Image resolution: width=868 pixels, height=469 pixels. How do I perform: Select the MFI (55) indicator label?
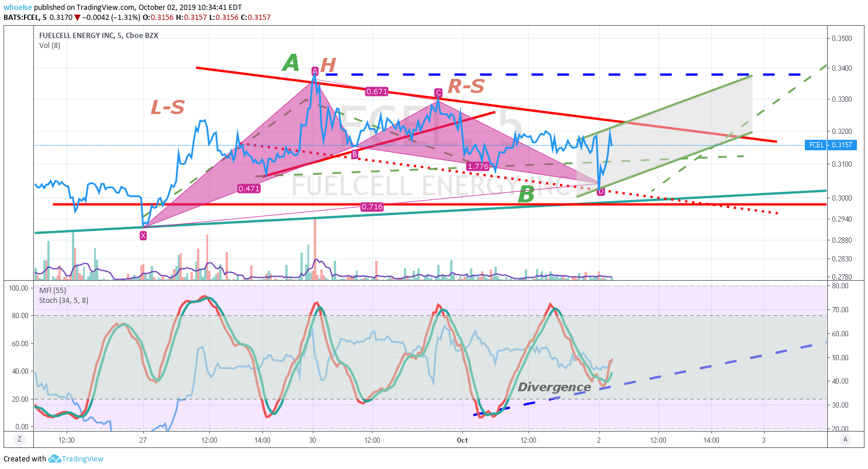(x=52, y=290)
